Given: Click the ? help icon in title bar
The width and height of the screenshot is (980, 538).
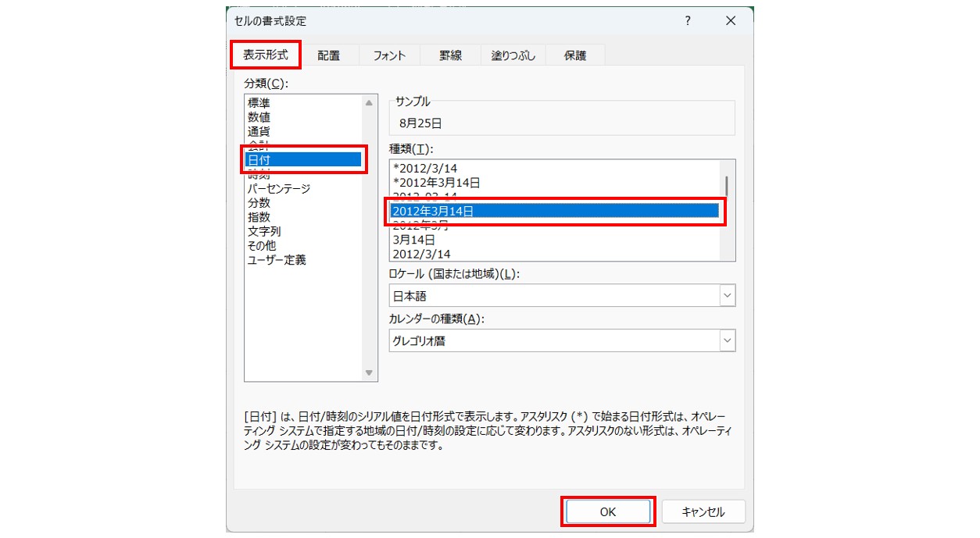Looking at the screenshot, I should click(688, 22).
